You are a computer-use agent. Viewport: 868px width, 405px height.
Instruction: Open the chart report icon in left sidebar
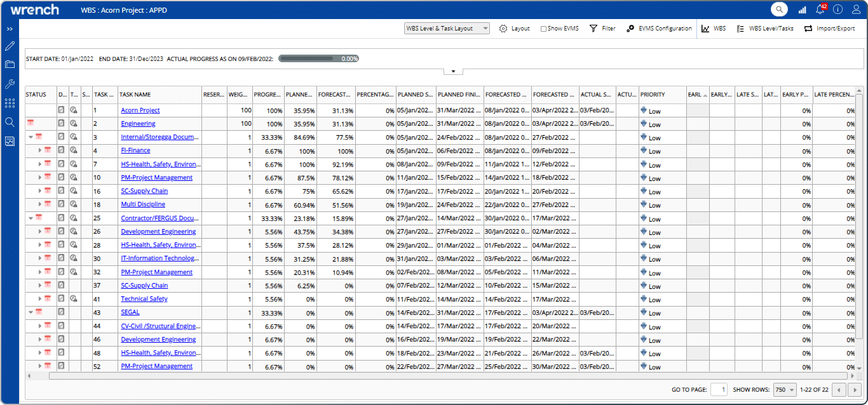point(10,141)
